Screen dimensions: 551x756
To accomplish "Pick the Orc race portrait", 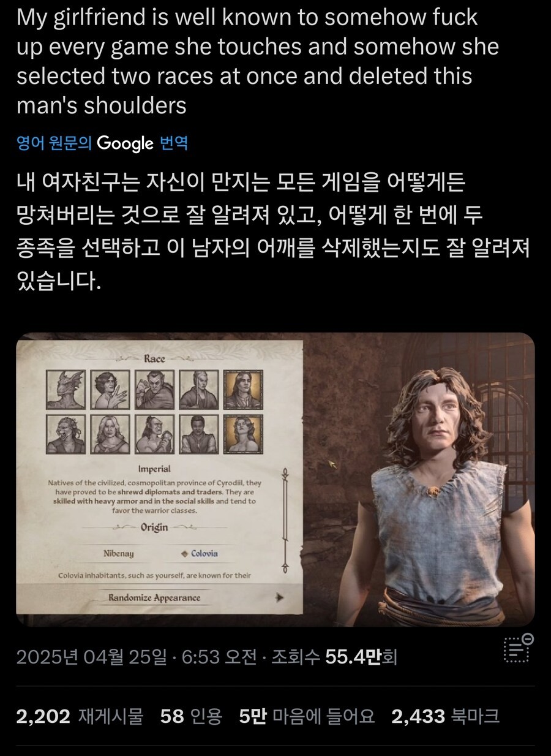I will click(x=155, y=434).
